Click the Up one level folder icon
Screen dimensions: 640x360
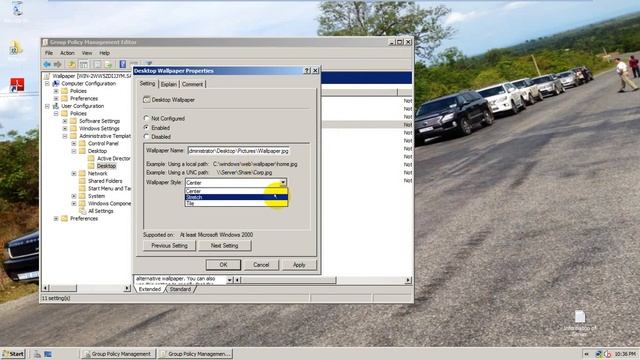pyautogui.click(x=71, y=64)
